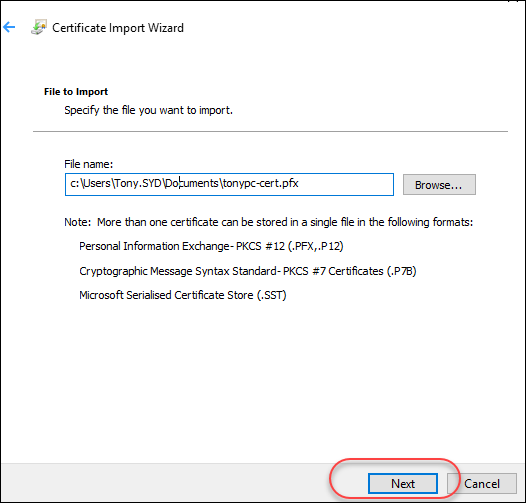The width and height of the screenshot is (526, 503).
Task: Go back using the blue arrow
Action: coord(9,27)
